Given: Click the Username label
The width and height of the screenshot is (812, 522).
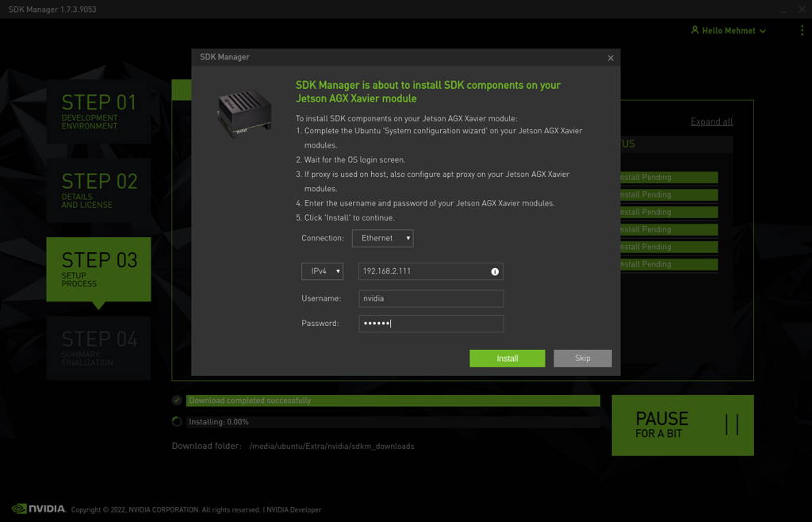Looking at the screenshot, I should 321,299.
